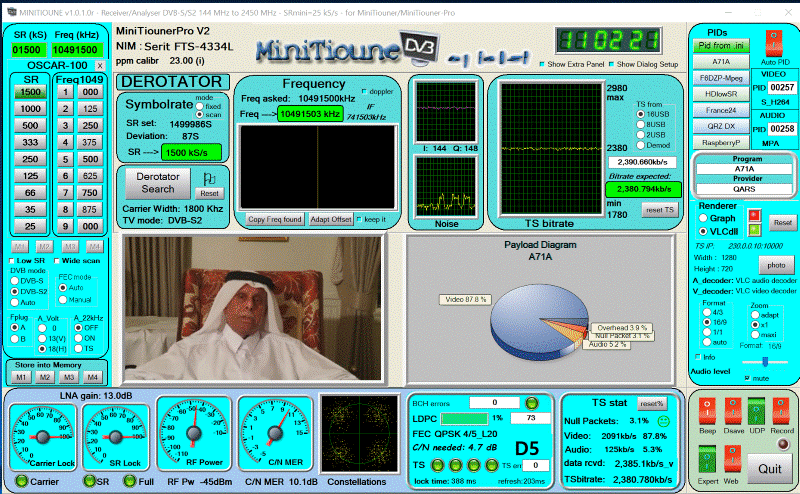Click the BCH errors green LED
The height and width of the screenshot is (494, 800).
tap(532, 403)
